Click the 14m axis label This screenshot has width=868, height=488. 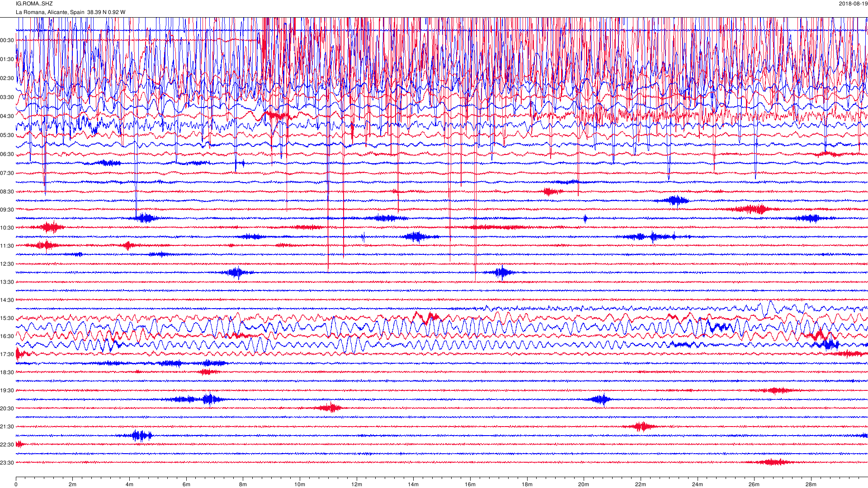(413, 484)
